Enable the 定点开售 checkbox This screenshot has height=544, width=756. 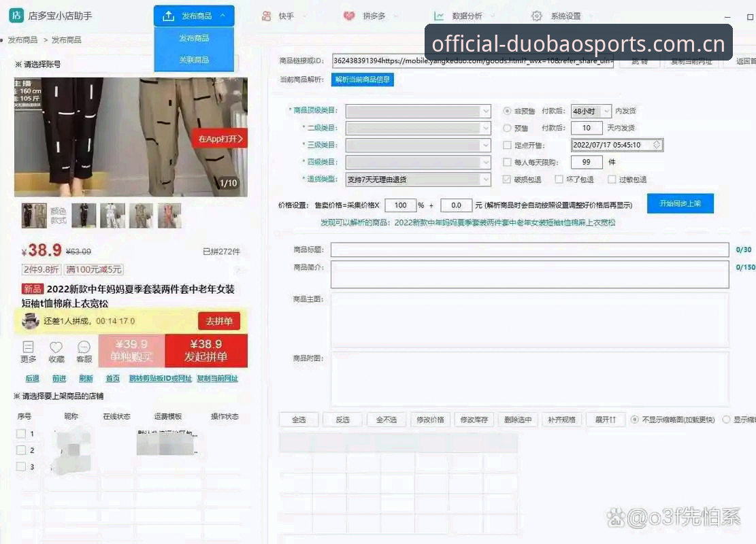507,145
